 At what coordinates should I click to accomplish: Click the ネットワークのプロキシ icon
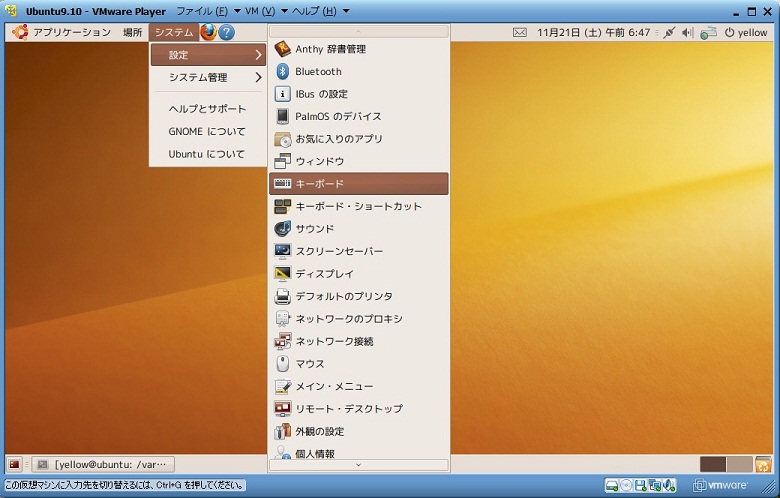click(x=283, y=318)
